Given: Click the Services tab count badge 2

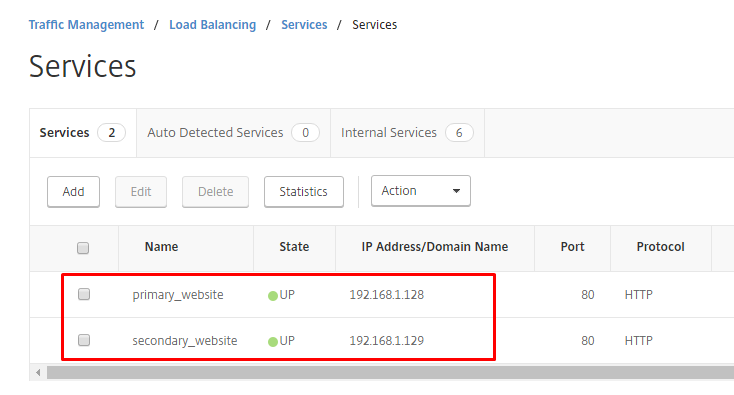Looking at the screenshot, I should (x=111, y=133).
